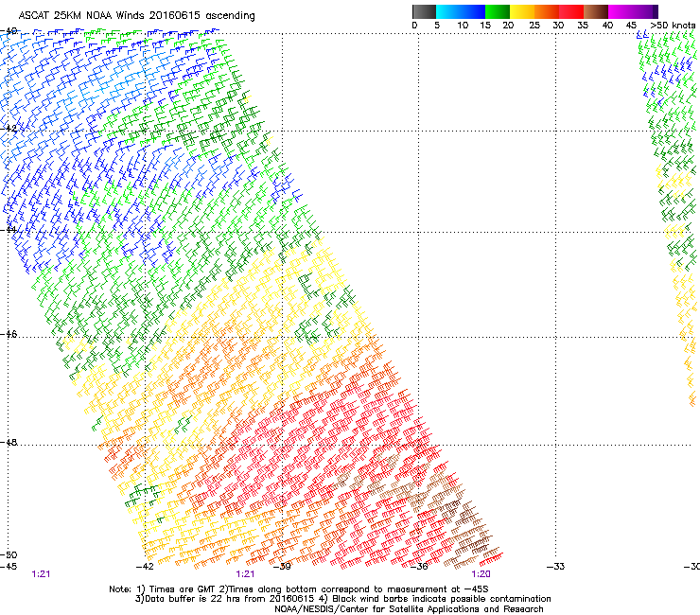Click the legend value 25
The height and width of the screenshot is (615, 700).
tap(534, 26)
